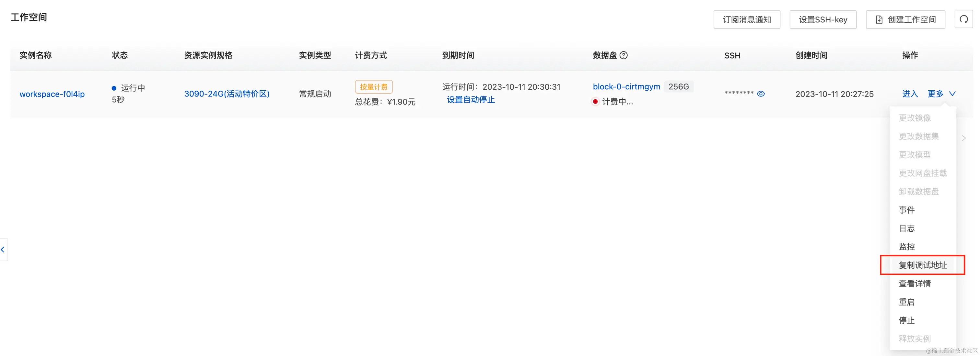Image resolution: width=980 pixels, height=356 pixels.
Task: Click the 实例名称 column header
Action: click(x=35, y=55)
